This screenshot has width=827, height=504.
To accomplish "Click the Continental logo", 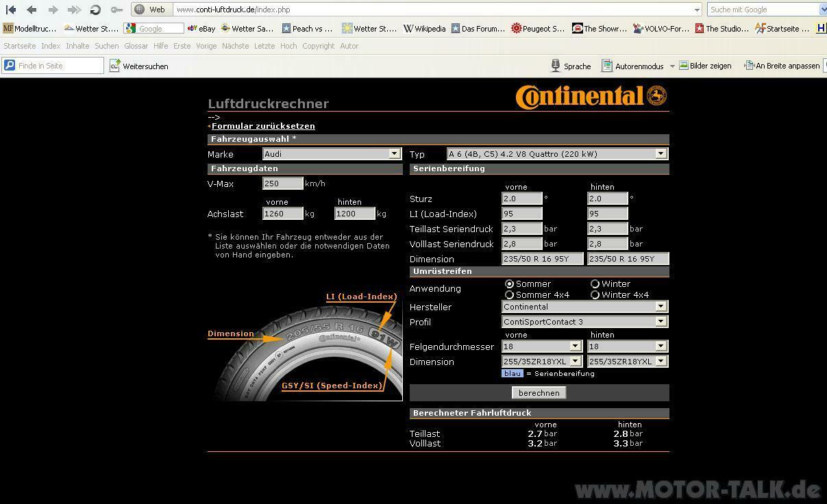I will pyautogui.click(x=591, y=96).
